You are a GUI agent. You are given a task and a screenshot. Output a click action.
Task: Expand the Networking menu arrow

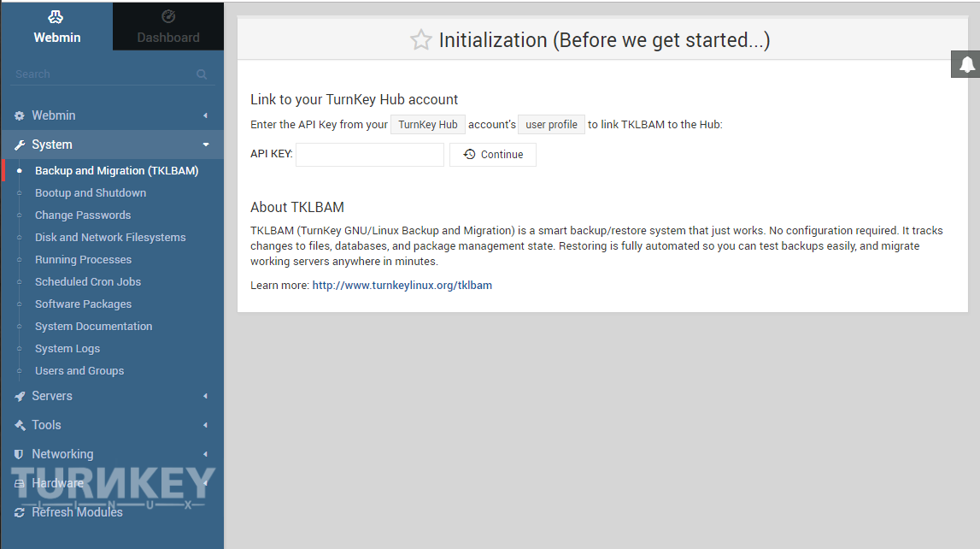(205, 454)
